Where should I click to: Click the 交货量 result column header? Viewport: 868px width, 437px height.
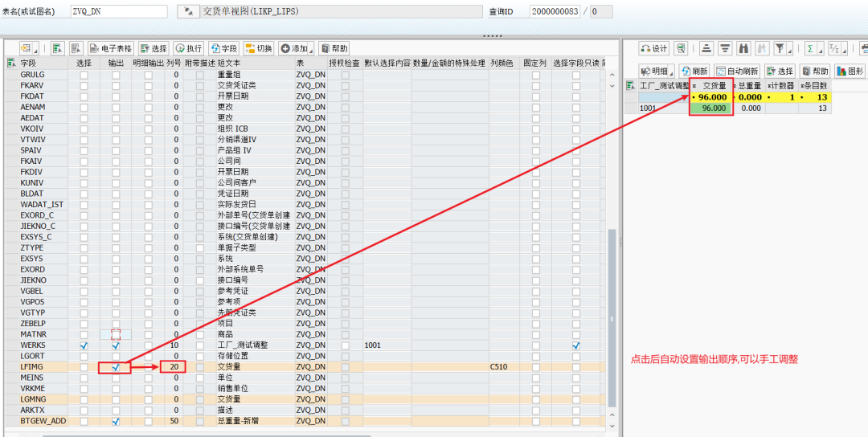click(710, 86)
